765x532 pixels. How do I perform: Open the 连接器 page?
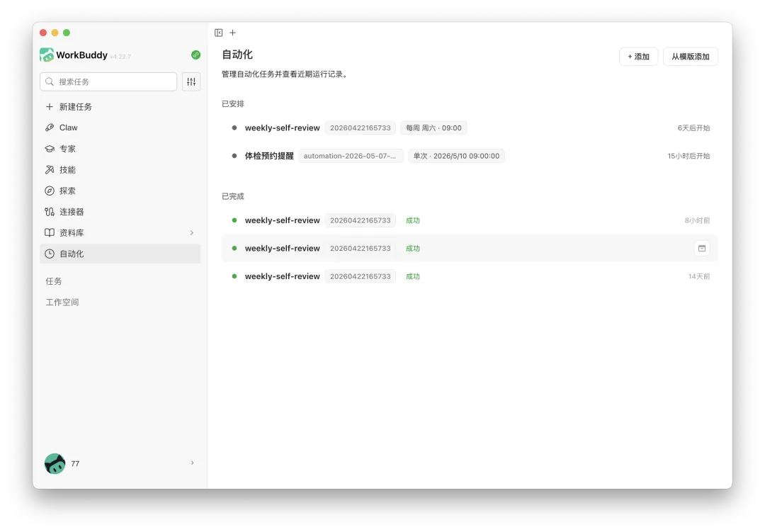click(x=120, y=212)
